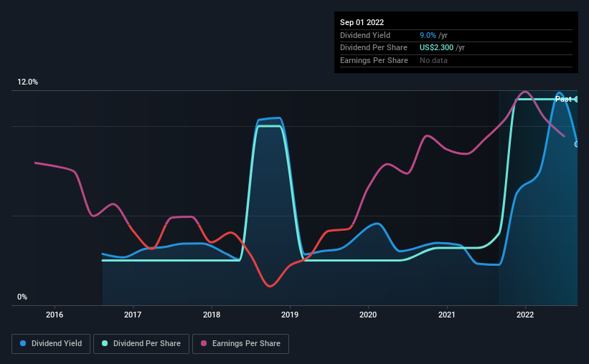Click the No data earnings tooltip value

(x=433, y=61)
